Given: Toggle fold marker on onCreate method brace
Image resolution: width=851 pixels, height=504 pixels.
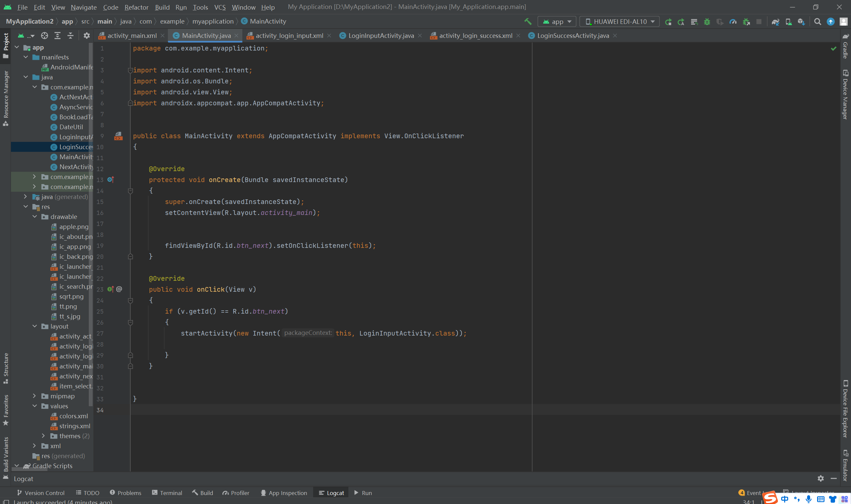Looking at the screenshot, I should (x=130, y=191).
